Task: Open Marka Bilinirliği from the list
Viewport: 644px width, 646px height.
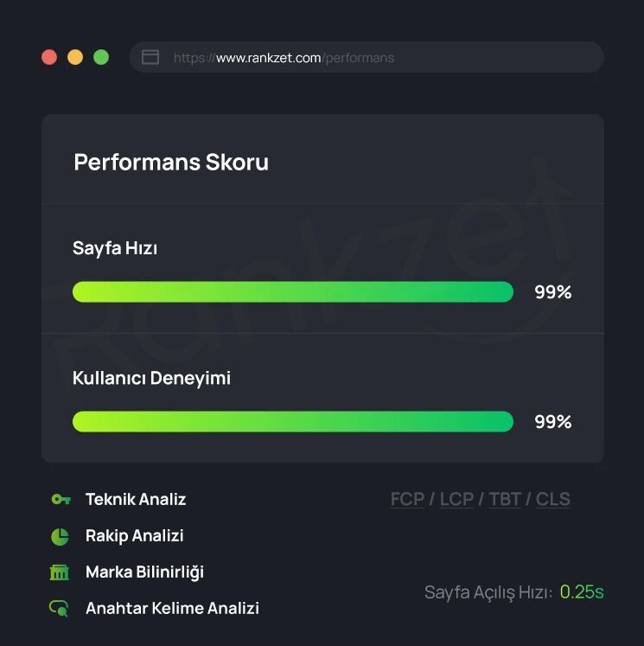Action: (144, 572)
